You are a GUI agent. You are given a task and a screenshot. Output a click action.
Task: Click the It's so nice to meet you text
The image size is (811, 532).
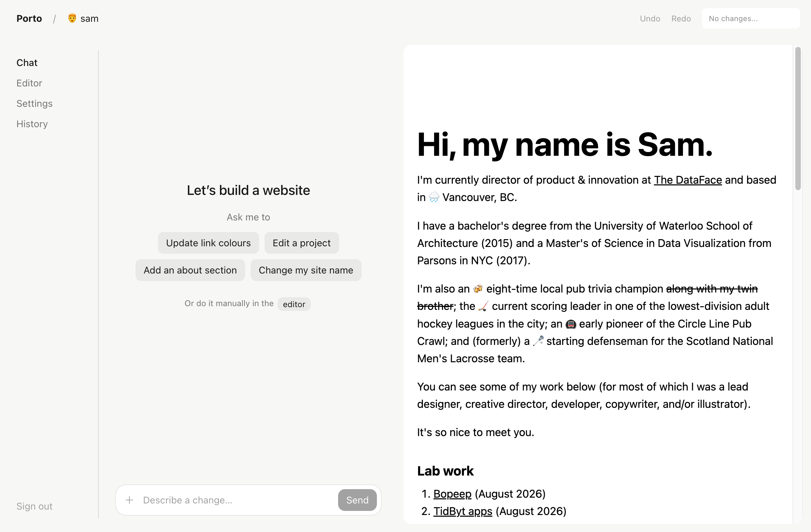[x=475, y=432]
